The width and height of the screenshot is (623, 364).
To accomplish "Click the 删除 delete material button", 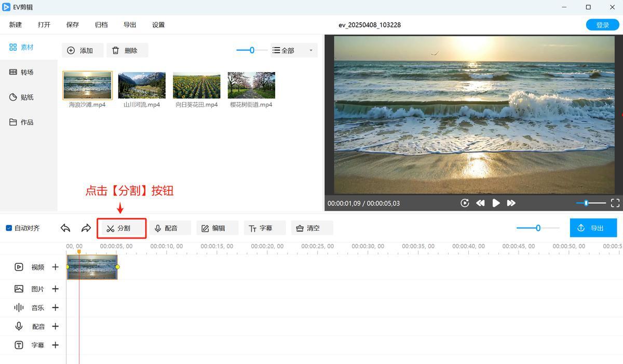I will click(127, 50).
